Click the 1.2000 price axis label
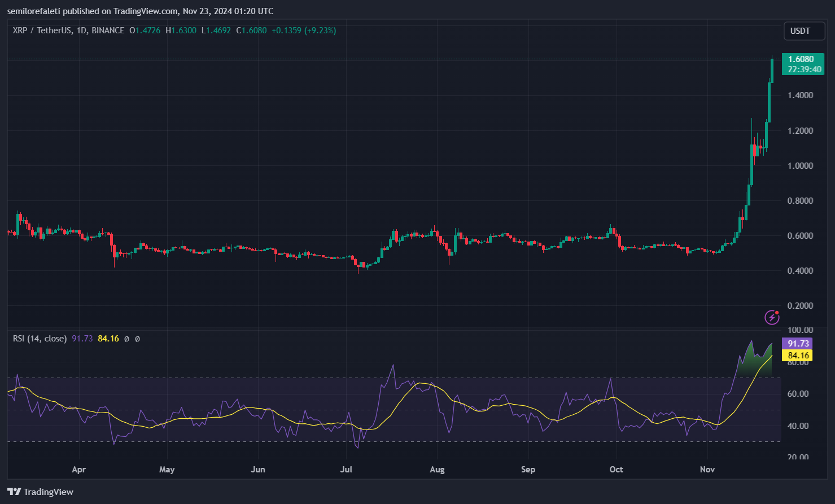The image size is (835, 504). click(x=801, y=130)
